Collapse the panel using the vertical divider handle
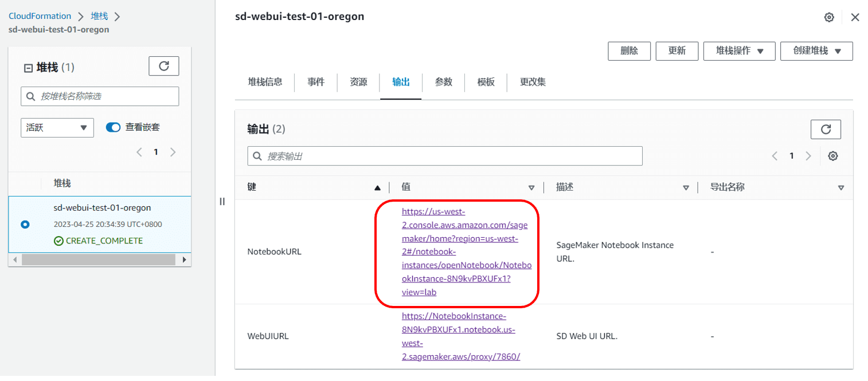Viewport: 868px width, 381px height. click(x=222, y=201)
